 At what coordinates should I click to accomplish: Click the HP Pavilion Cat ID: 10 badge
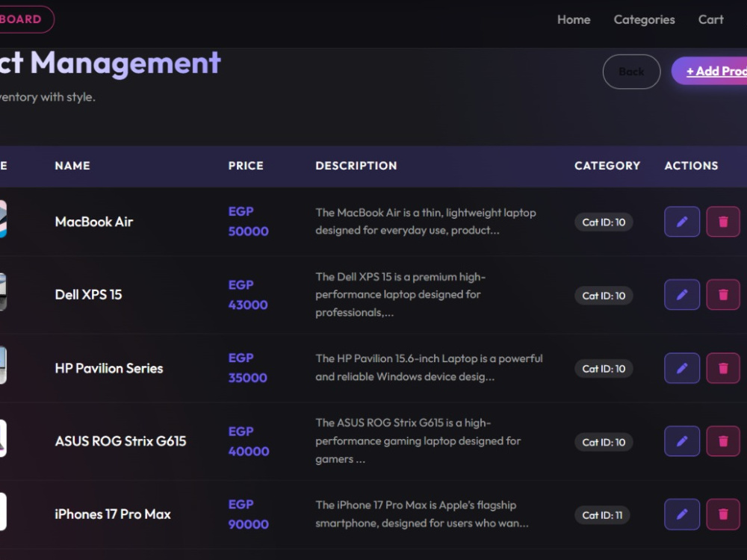tap(604, 369)
